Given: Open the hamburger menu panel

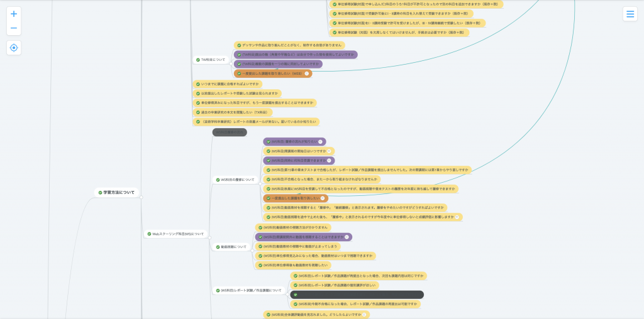Looking at the screenshot, I should tap(630, 14).
